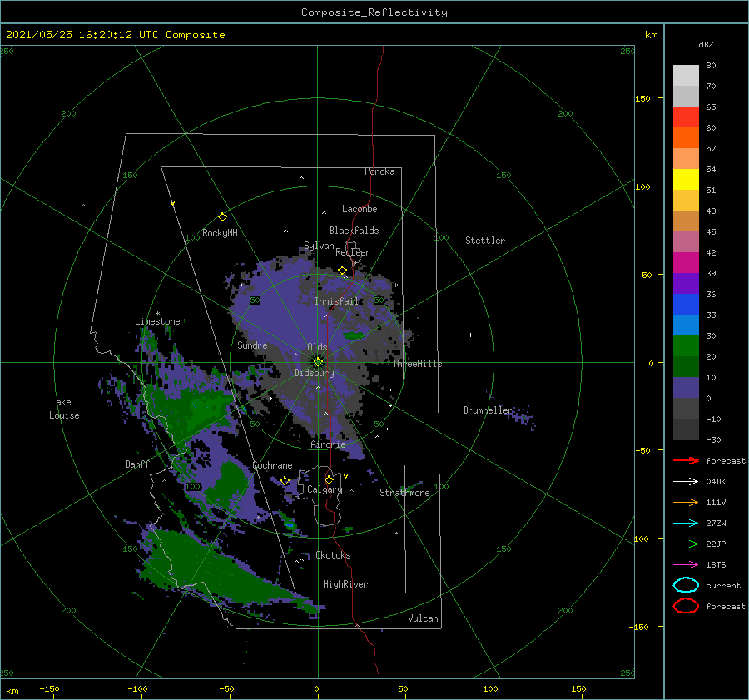
Task: Click the HighRiver town label
Action: [x=345, y=584]
